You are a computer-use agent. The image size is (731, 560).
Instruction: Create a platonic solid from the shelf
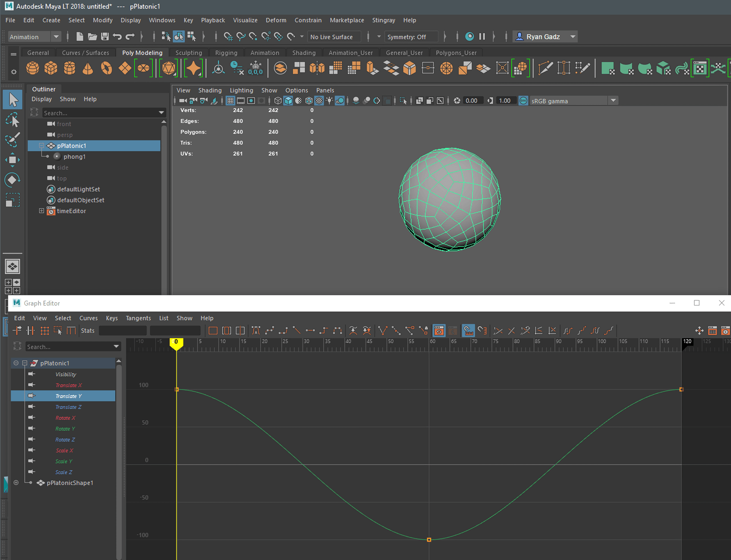point(169,69)
